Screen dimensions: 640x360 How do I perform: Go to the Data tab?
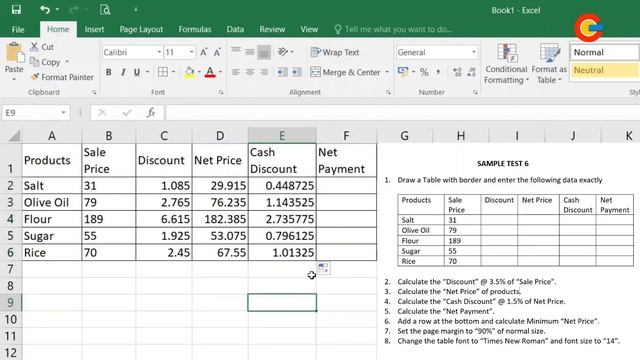pyautogui.click(x=235, y=29)
